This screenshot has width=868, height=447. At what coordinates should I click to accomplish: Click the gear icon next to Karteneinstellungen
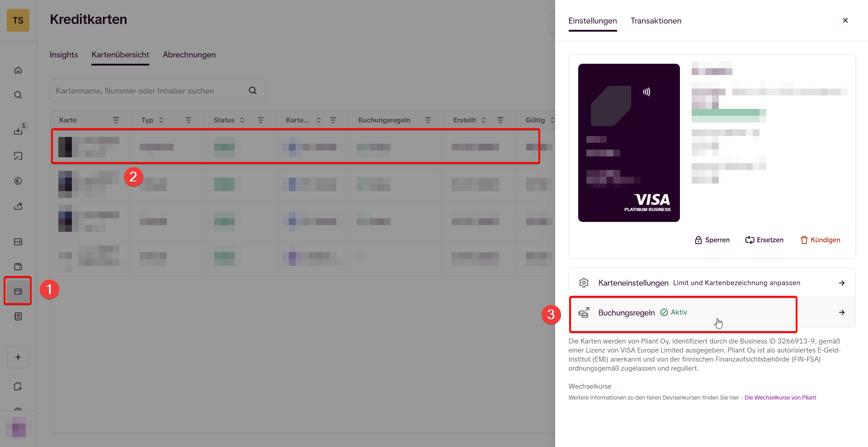tap(584, 283)
